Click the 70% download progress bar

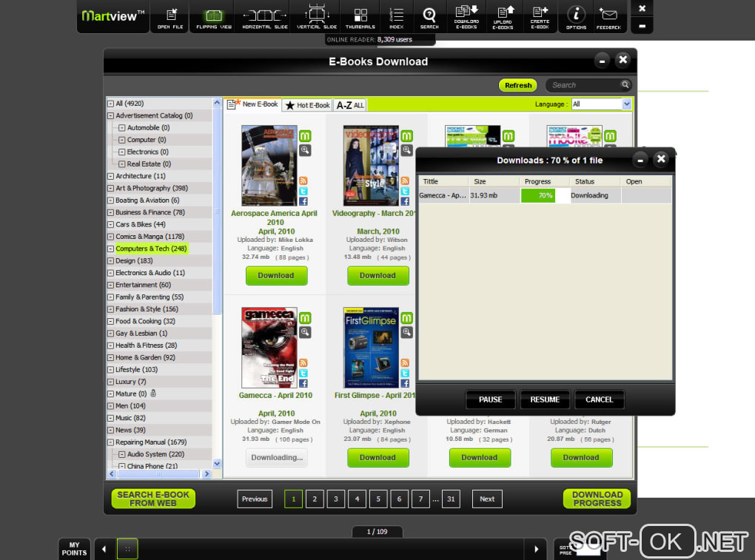coord(545,195)
